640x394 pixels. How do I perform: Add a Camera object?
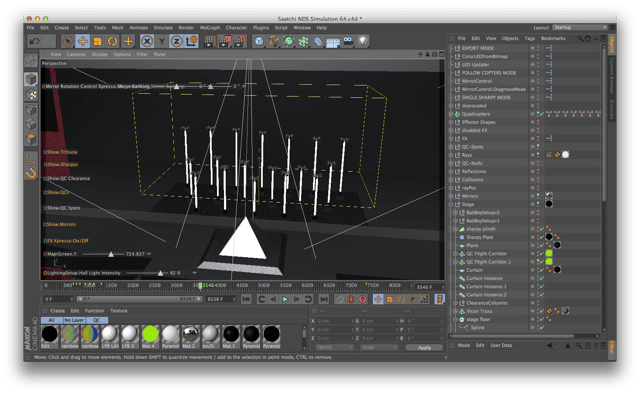click(348, 41)
